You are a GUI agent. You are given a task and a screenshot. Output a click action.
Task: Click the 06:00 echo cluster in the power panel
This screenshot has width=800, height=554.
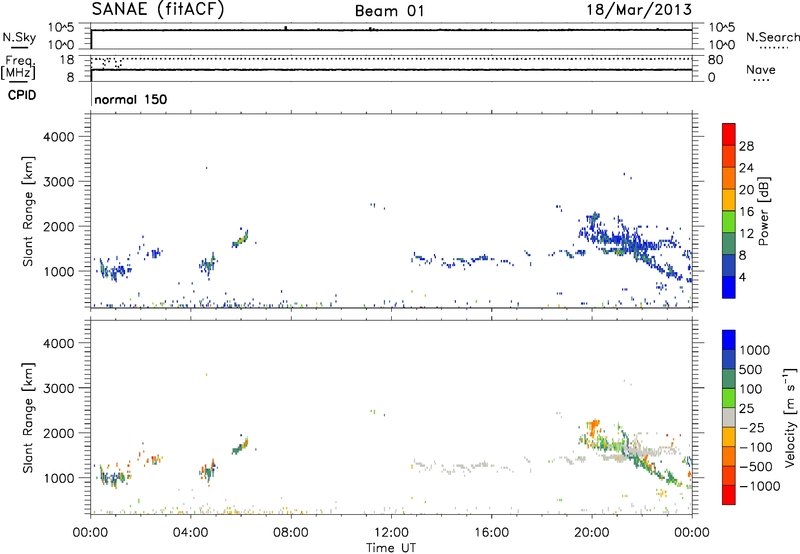(x=240, y=238)
